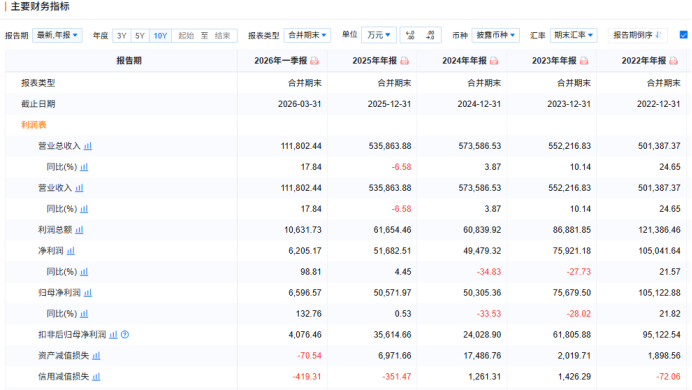Show chart for 同比(%) under 净利润
This screenshot has height=390, width=692.
tap(84, 272)
